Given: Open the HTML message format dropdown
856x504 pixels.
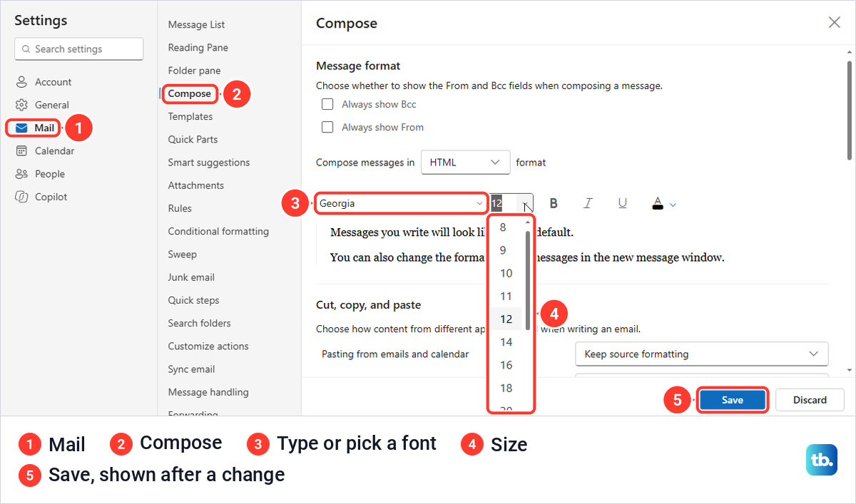Looking at the screenshot, I should 466,163.
